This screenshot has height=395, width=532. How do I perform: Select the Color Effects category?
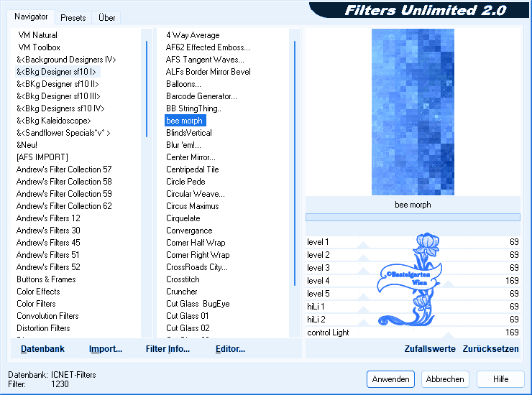(x=38, y=292)
